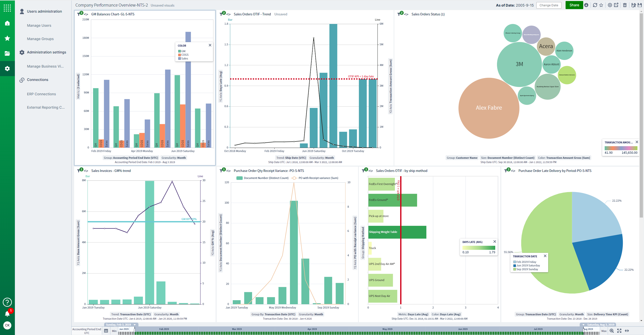Expand the Saturday, Aug 3, 2019 end date dropdown
The width and height of the screenshot is (644, 335).
click(583, 325)
